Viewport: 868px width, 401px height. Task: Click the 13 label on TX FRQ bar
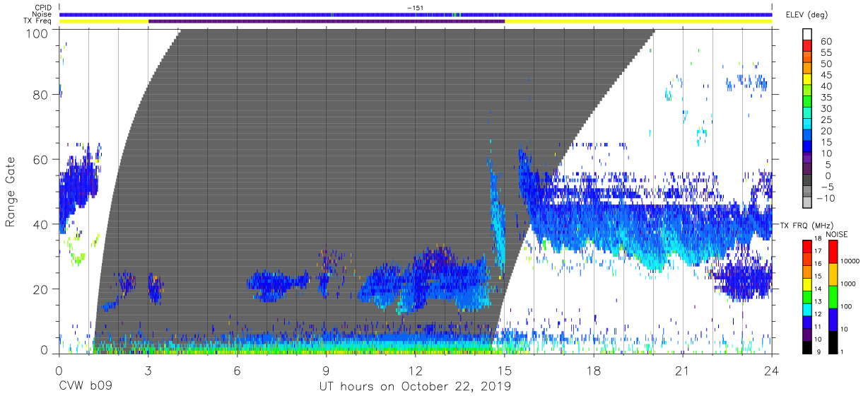click(x=816, y=301)
